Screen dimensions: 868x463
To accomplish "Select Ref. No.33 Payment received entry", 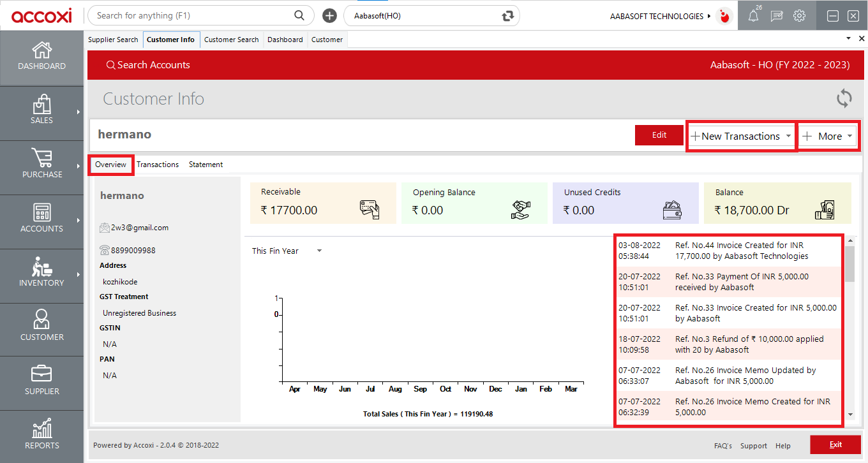I will coord(729,282).
